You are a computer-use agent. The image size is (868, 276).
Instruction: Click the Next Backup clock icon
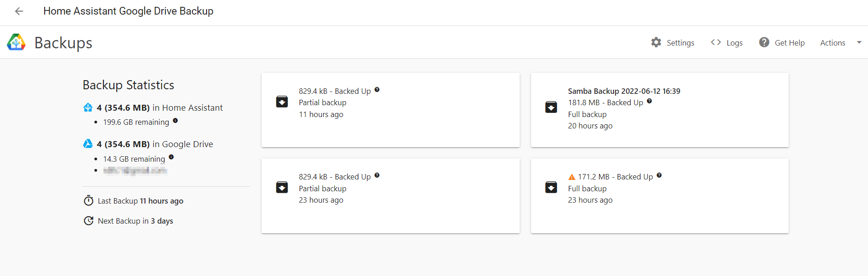[x=88, y=221]
